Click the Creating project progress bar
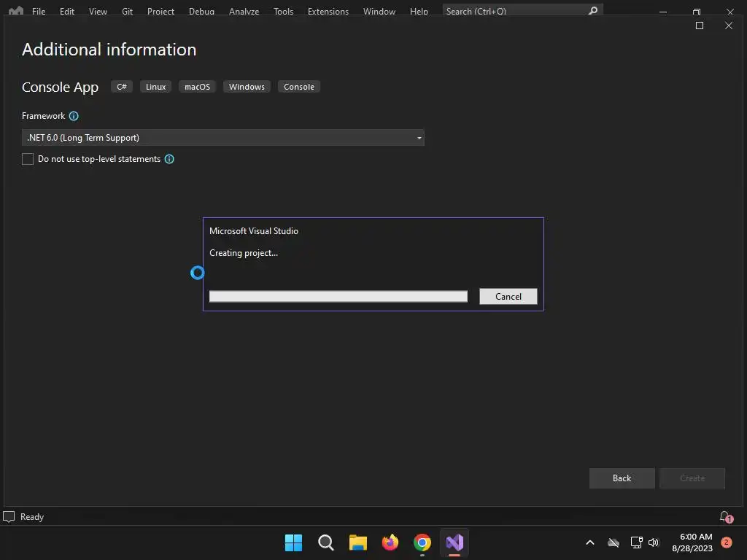 point(338,296)
